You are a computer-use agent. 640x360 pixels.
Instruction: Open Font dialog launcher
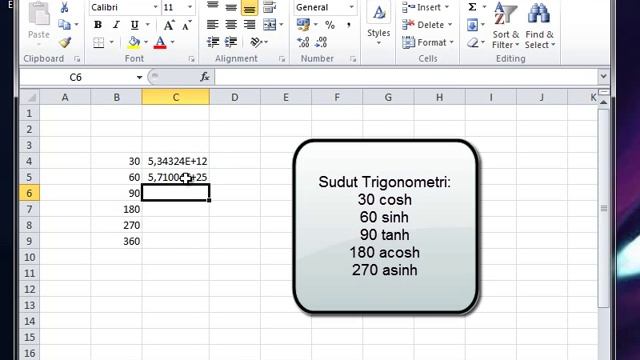point(191,59)
